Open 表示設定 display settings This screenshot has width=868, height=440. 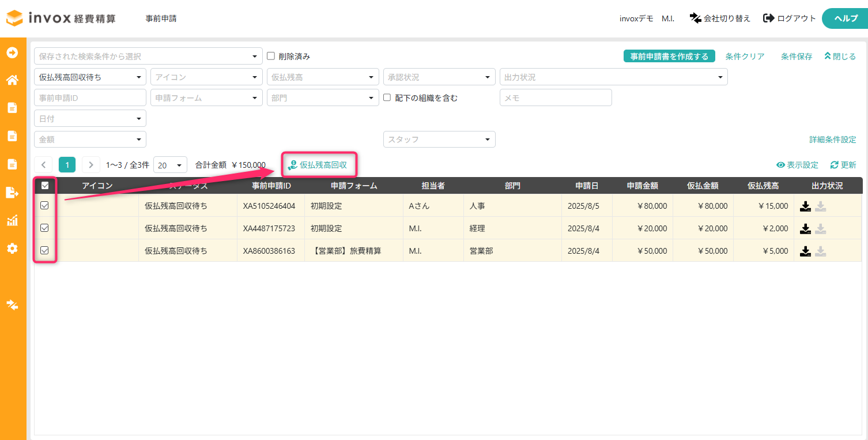click(x=797, y=165)
